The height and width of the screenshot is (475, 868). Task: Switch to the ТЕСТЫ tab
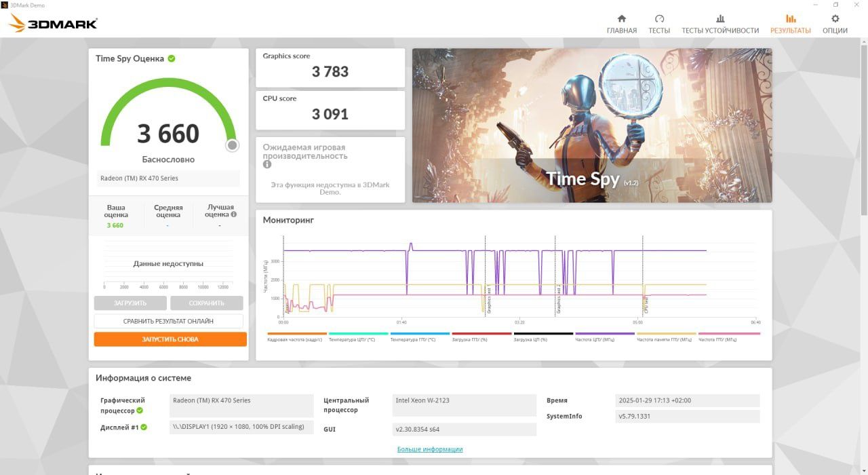coord(659,24)
